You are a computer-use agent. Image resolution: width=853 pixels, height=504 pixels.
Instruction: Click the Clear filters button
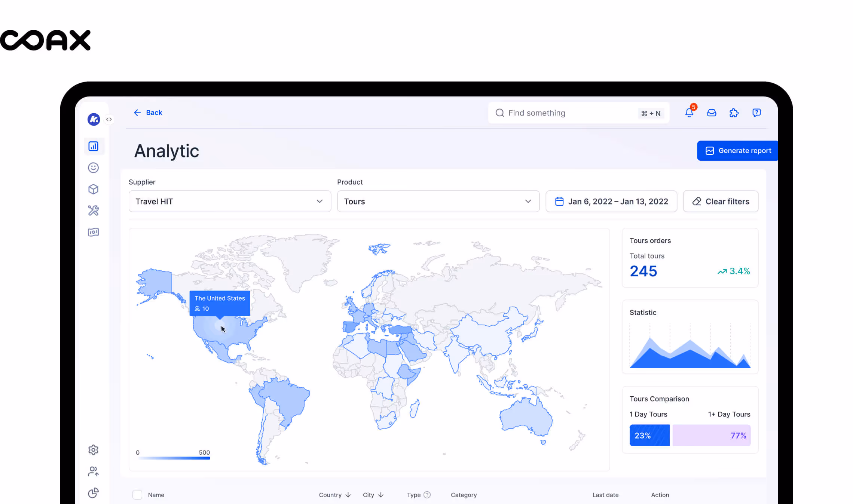721,201
